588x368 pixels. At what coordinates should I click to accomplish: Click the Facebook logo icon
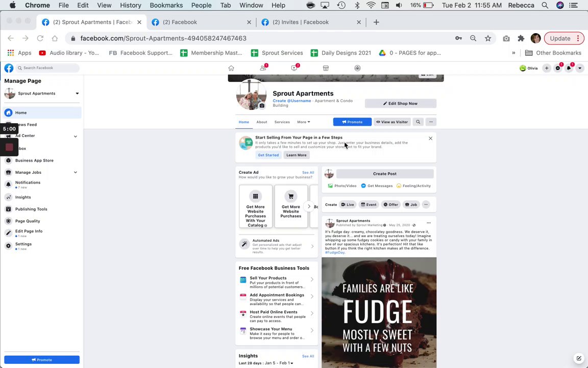[x=9, y=68]
